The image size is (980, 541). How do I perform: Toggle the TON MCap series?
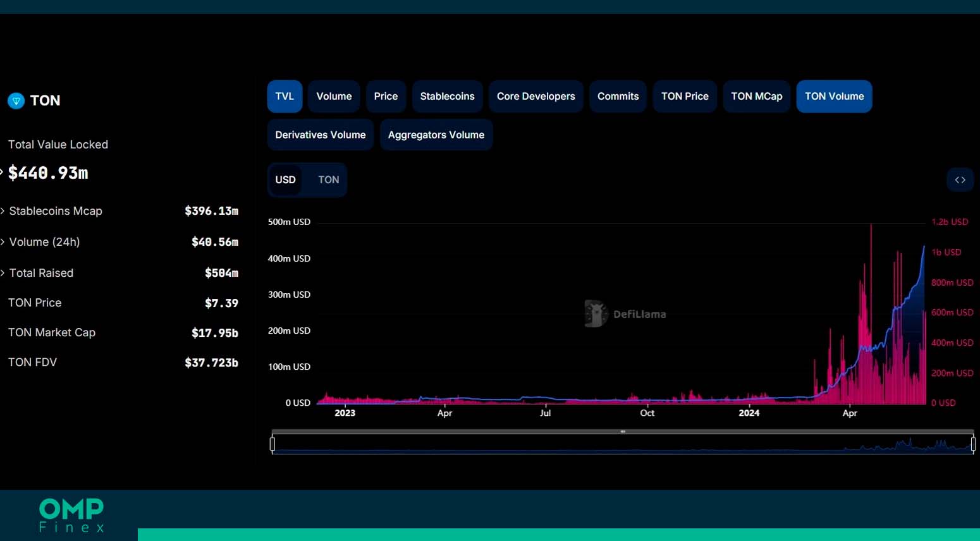756,97
